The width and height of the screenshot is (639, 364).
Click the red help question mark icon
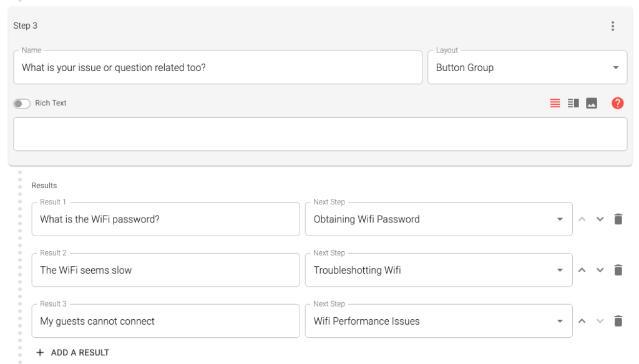[x=617, y=103]
